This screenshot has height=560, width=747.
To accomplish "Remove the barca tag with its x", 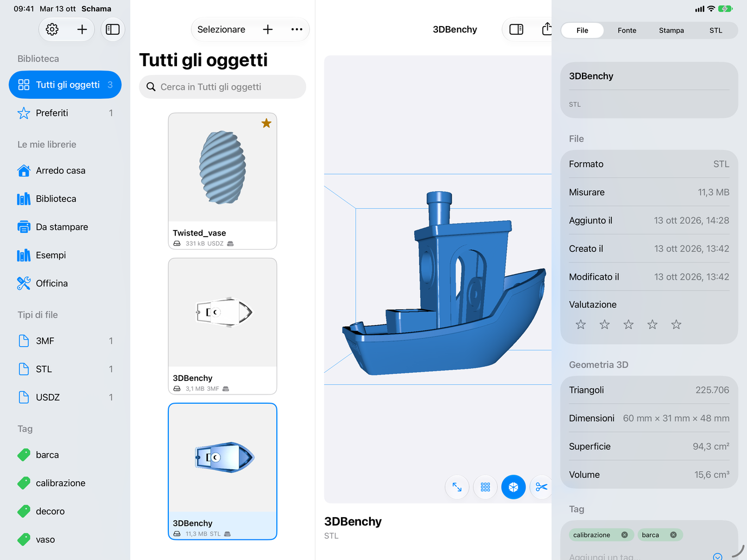I will pyautogui.click(x=673, y=535).
